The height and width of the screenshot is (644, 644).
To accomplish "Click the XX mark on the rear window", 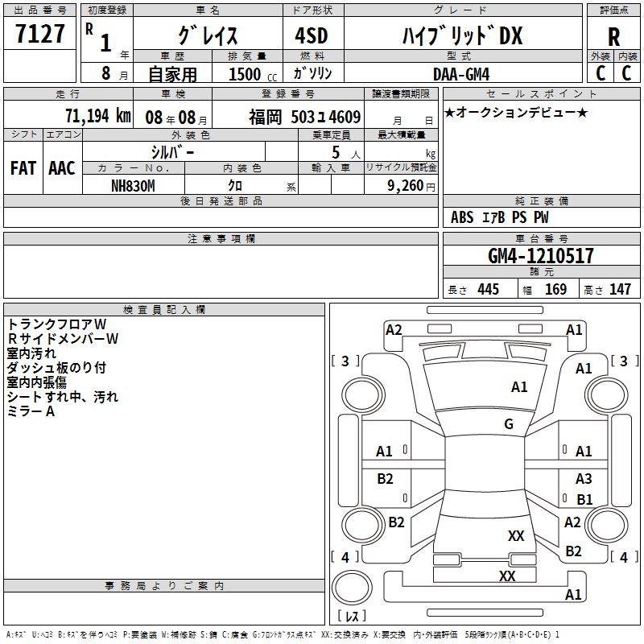I will (516, 536).
